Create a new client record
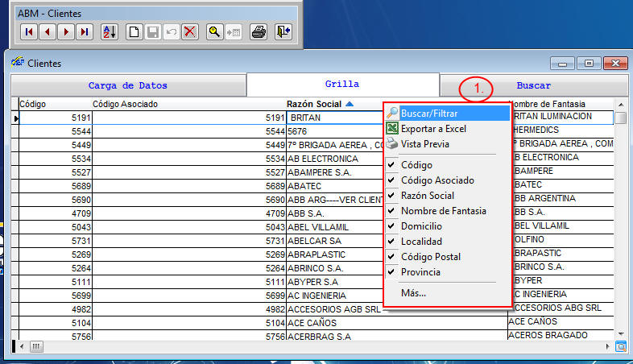633x364 pixels. click(x=134, y=32)
